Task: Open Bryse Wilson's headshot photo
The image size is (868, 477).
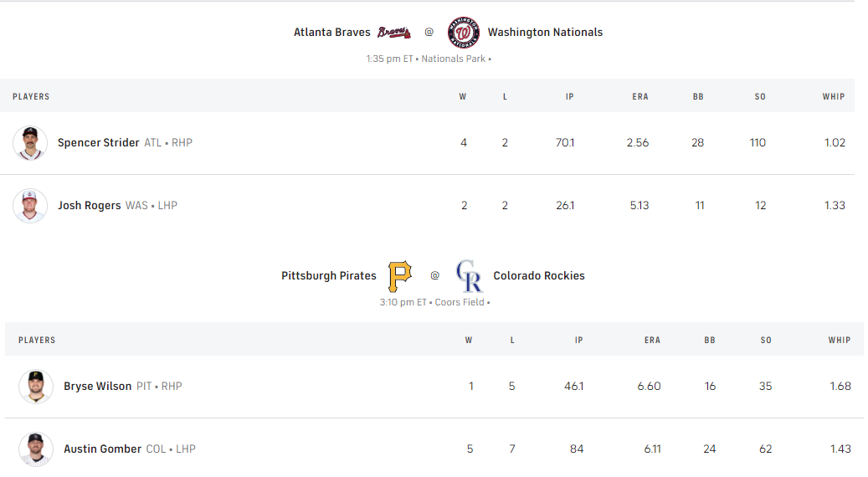Action: 36,387
